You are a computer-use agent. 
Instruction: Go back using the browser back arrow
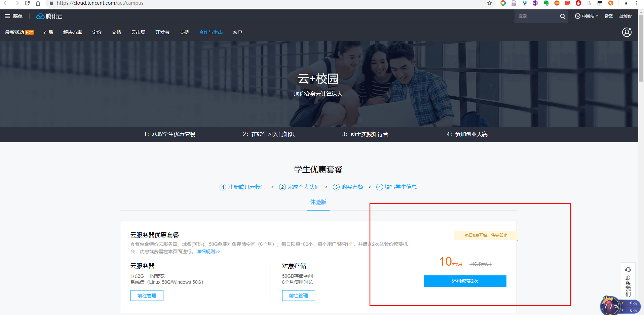[6, 3]
